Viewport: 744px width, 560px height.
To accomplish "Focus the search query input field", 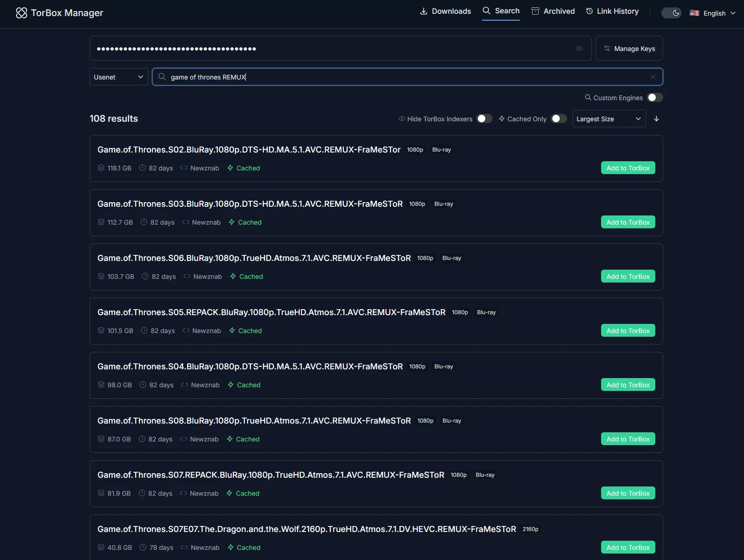I will (408, 77).
